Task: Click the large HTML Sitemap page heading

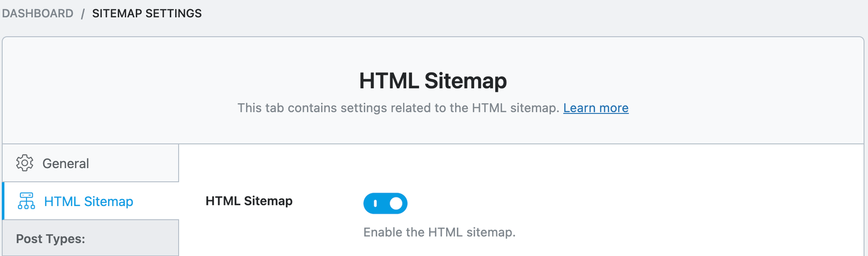Action: (x=433, y=81)
